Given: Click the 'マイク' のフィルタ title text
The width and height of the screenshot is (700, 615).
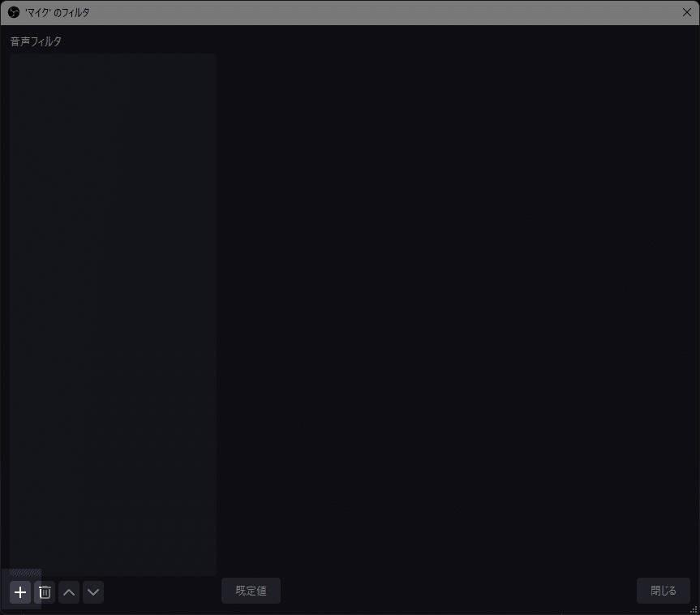Looking at the screenshot, I should [x=55, y=12].
